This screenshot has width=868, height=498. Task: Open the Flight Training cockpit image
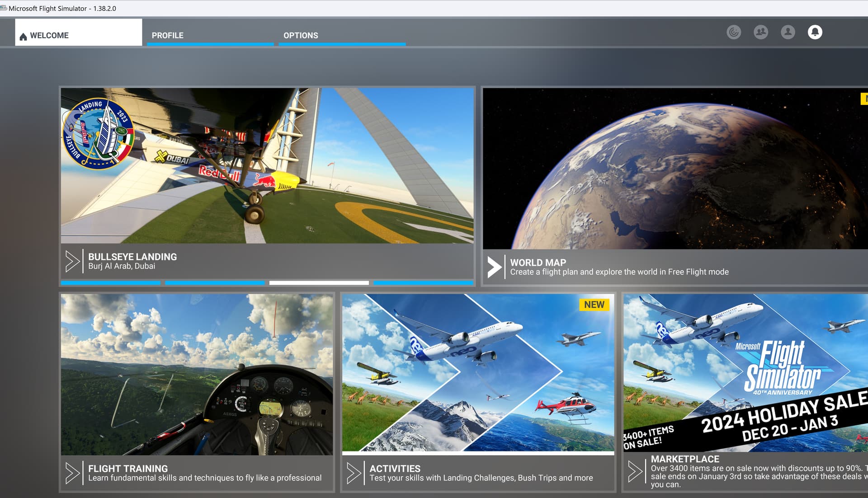coord(197,375)
